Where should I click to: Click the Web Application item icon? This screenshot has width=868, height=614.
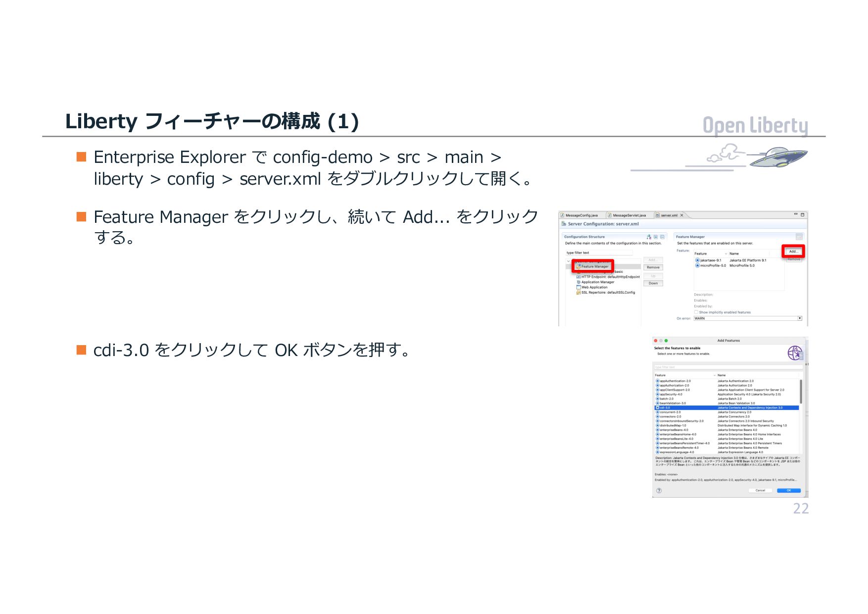point(579,287)
